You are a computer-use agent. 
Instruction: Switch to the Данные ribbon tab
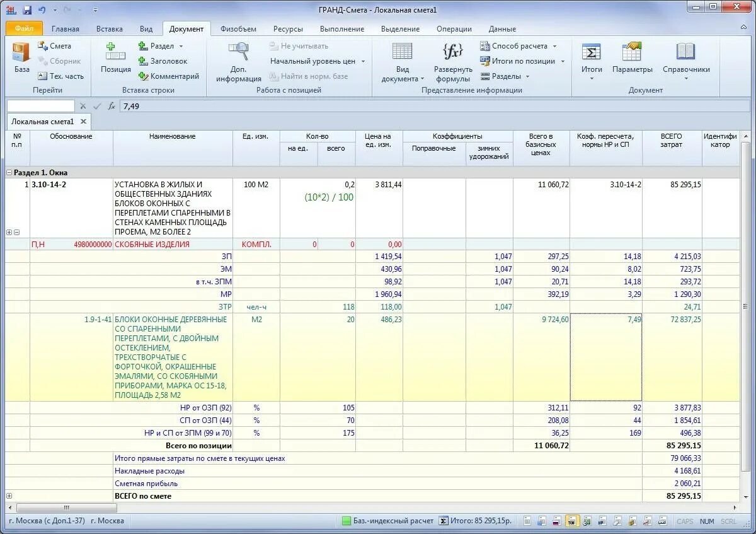(x=502, y=29)
